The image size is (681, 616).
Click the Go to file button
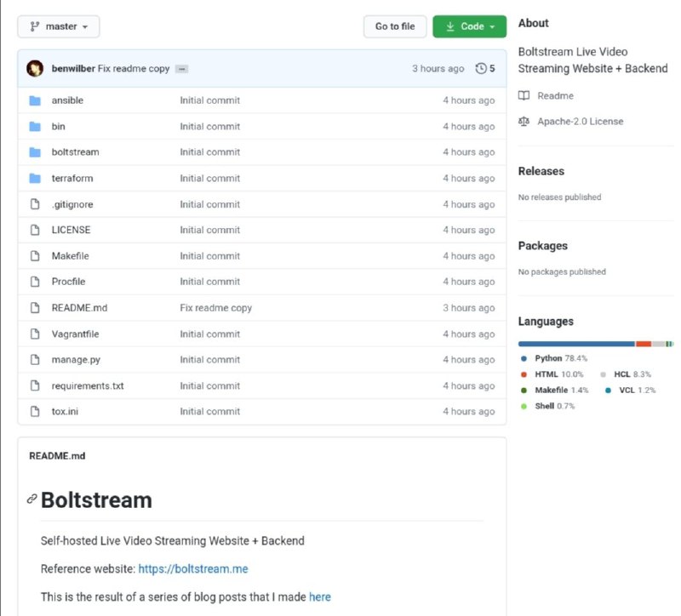[395, 26]
